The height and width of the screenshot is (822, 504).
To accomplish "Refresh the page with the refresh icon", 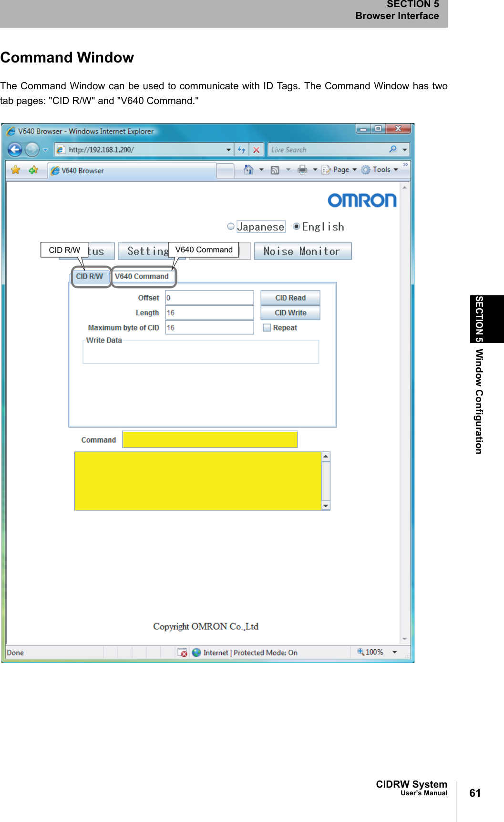I will [242, 150].
